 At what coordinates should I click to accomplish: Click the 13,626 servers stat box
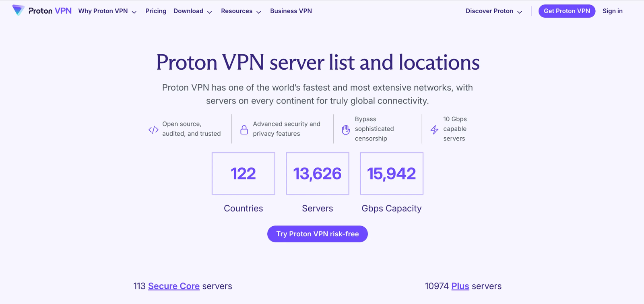point(318,174)
